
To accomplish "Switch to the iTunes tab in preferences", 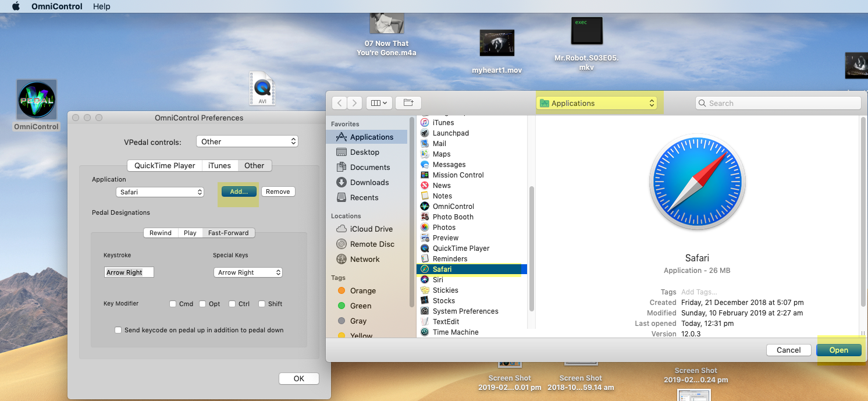I will [x=219, y=165].
